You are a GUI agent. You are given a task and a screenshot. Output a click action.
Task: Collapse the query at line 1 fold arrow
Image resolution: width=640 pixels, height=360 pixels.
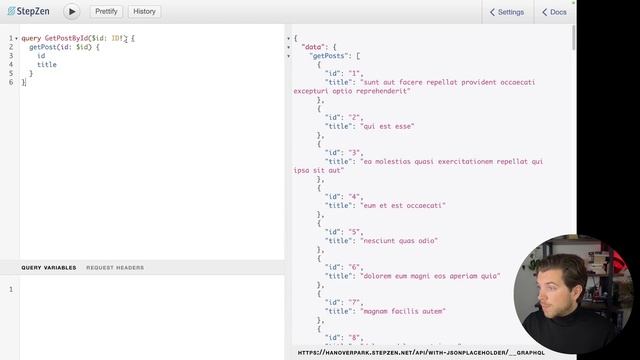[x=16, y=38]
